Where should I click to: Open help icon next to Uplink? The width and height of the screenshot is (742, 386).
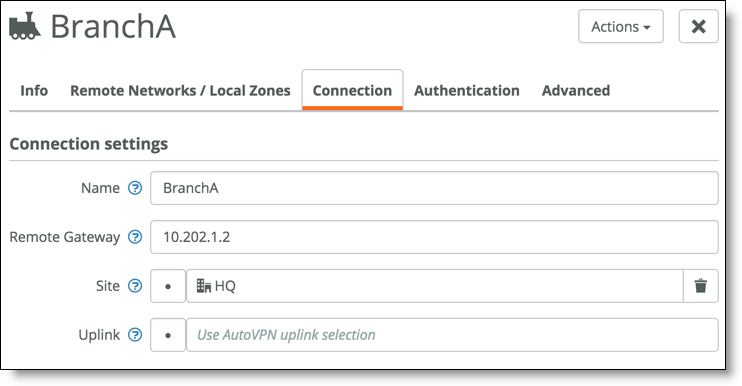[x=135, y=335]
